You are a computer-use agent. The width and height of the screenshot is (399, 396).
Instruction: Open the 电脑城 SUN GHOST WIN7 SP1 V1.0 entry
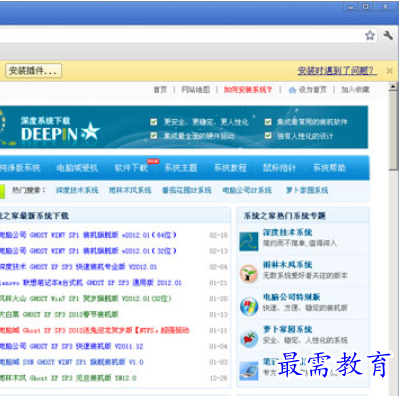point(72,362)
